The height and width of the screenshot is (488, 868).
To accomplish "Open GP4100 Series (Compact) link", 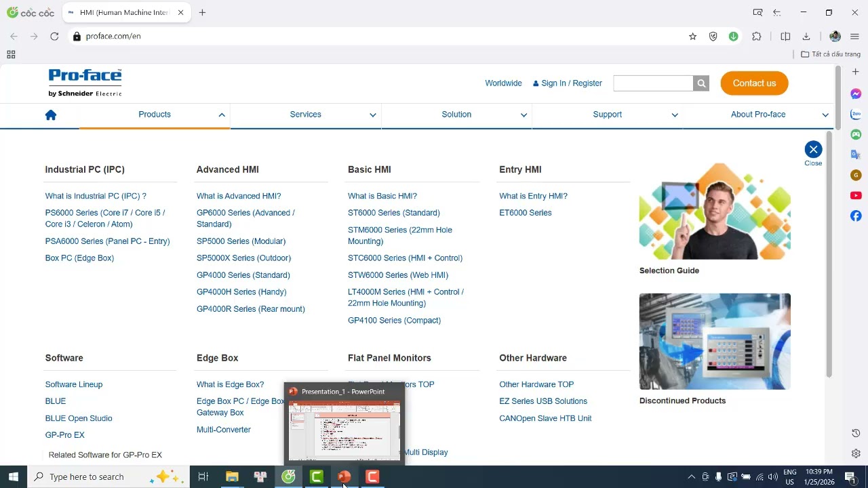I will pos(394,321).
